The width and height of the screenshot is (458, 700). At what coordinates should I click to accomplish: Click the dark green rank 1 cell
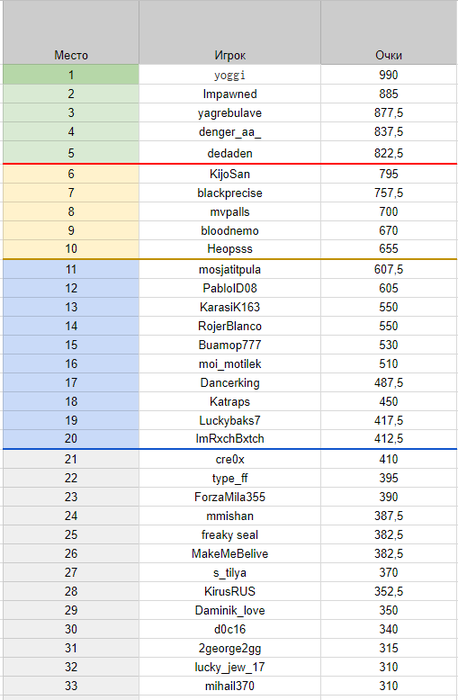71,75
